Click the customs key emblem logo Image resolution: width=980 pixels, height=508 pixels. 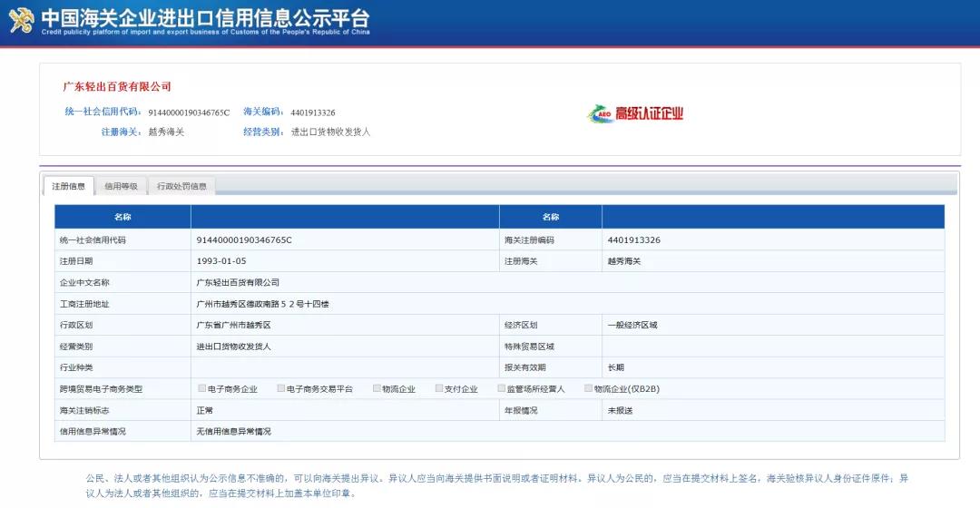(x=21, y=20)
